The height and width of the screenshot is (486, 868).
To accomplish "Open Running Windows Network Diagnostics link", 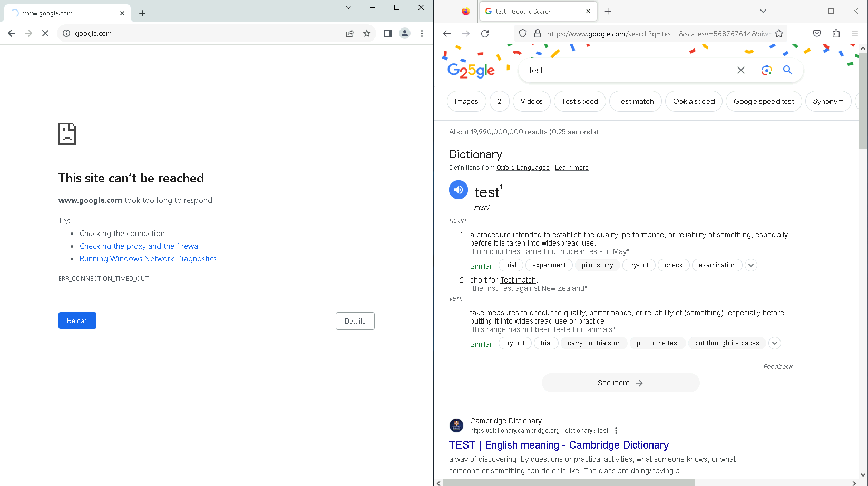I will [148, 259].
